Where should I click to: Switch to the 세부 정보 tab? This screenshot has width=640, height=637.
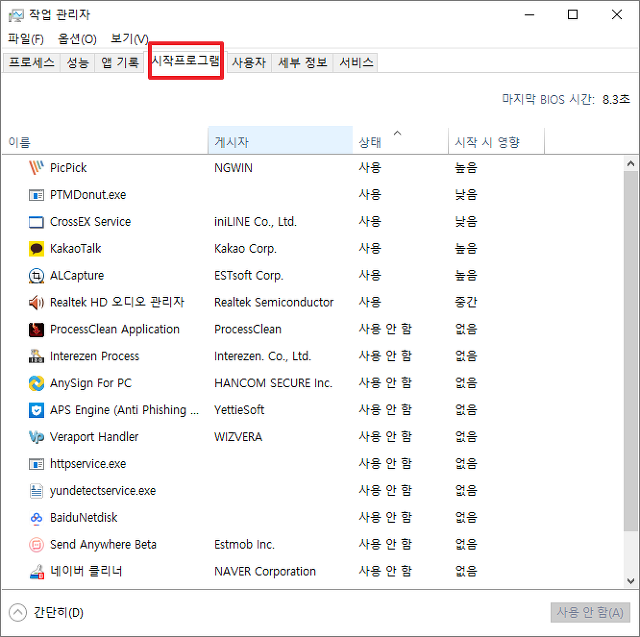pos(302,62)
